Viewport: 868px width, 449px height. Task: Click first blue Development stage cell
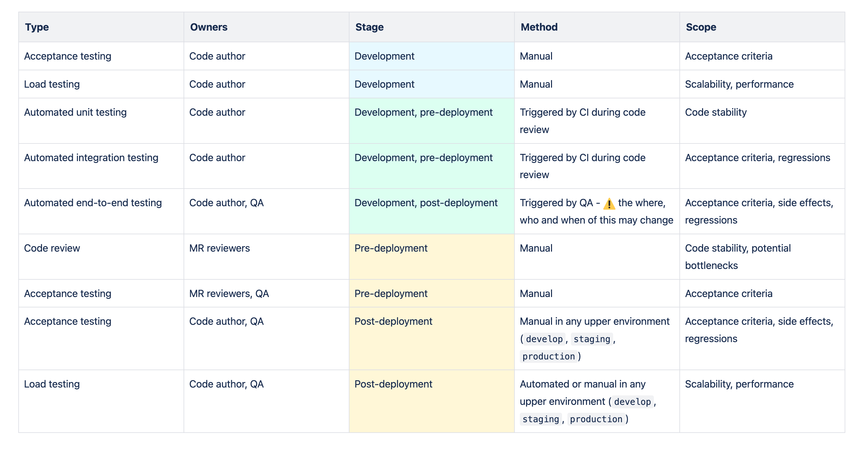pos(384,56)
